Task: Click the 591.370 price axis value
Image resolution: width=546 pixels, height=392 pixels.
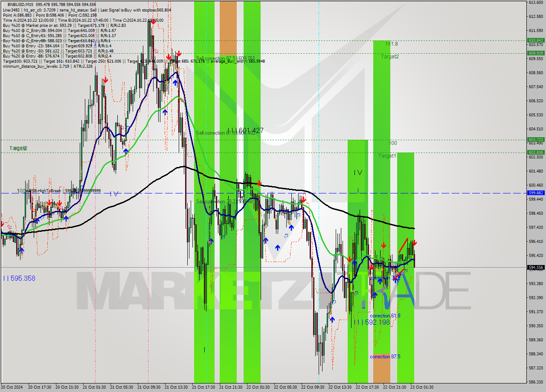Action: tap(536, 312)
